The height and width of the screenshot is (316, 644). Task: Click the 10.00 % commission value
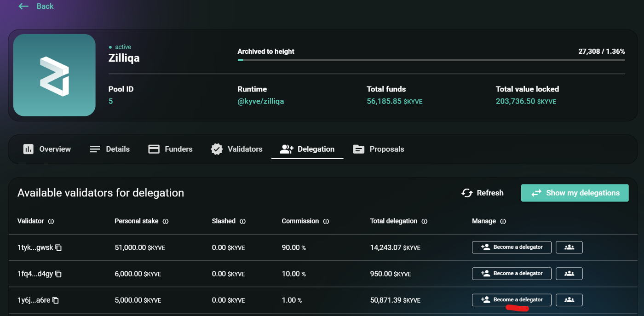tap(294, 274)
